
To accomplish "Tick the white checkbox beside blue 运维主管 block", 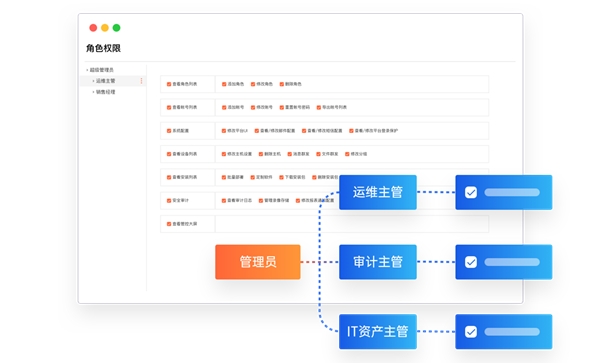I will [471, 192].
